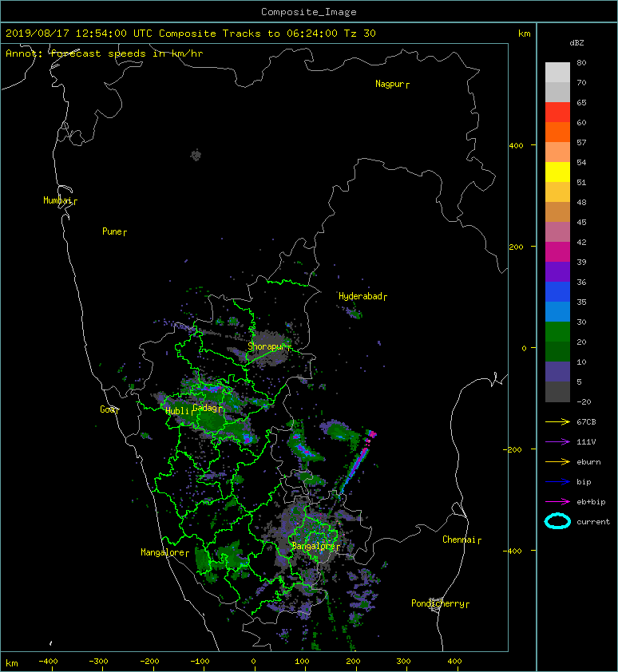Choose the slate purple swatch near 10
Image resolution: width=618 pixels, height=672 pixels.
point(557,371)
